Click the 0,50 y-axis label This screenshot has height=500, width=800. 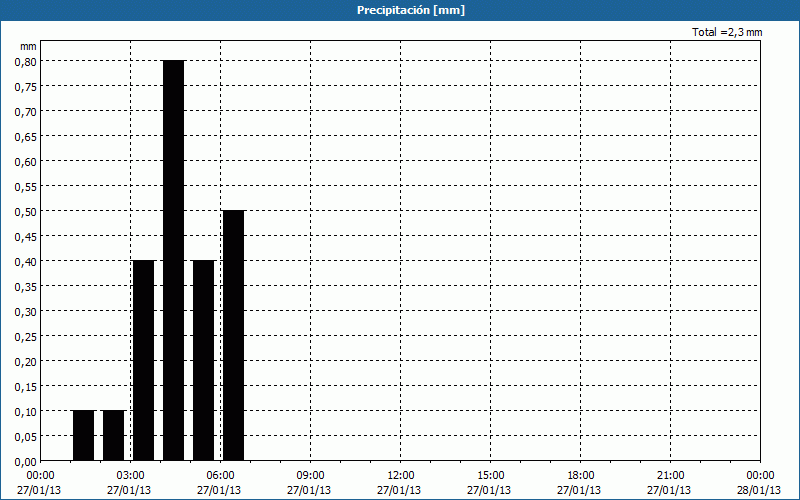(26, 212)
